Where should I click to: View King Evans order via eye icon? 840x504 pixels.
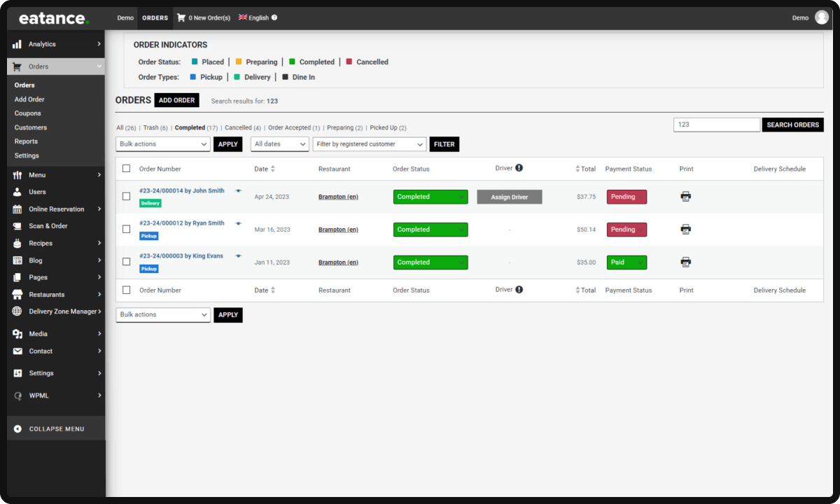238,256
